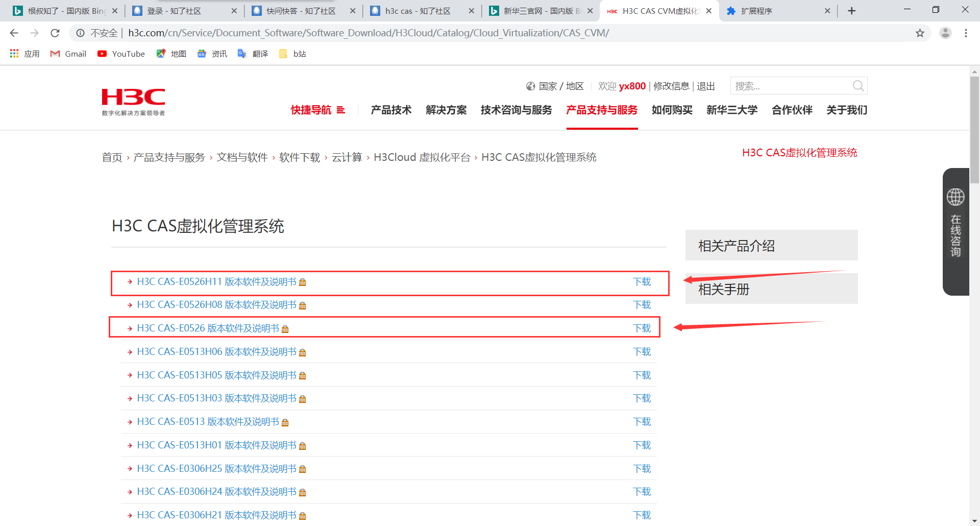
Task: Close the 快问快答 - 知了社区 tab
Action: pos(353,11)
